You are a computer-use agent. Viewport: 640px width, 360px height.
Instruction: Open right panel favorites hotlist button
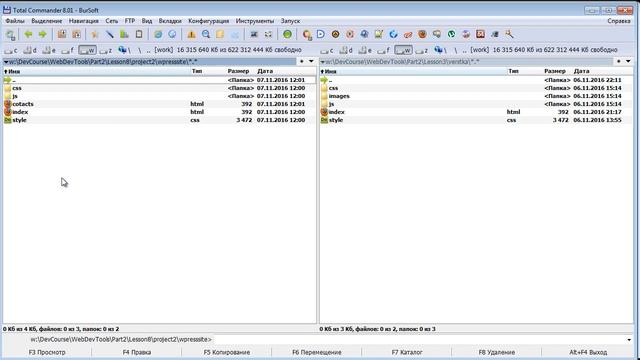[618, 61]
